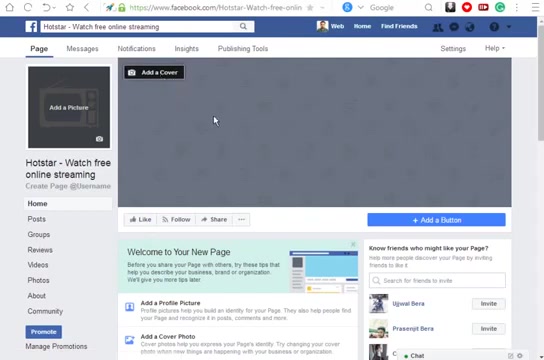Go to browser home icon
Viewport: 544px width, 360px height.
tap(10, 7)
